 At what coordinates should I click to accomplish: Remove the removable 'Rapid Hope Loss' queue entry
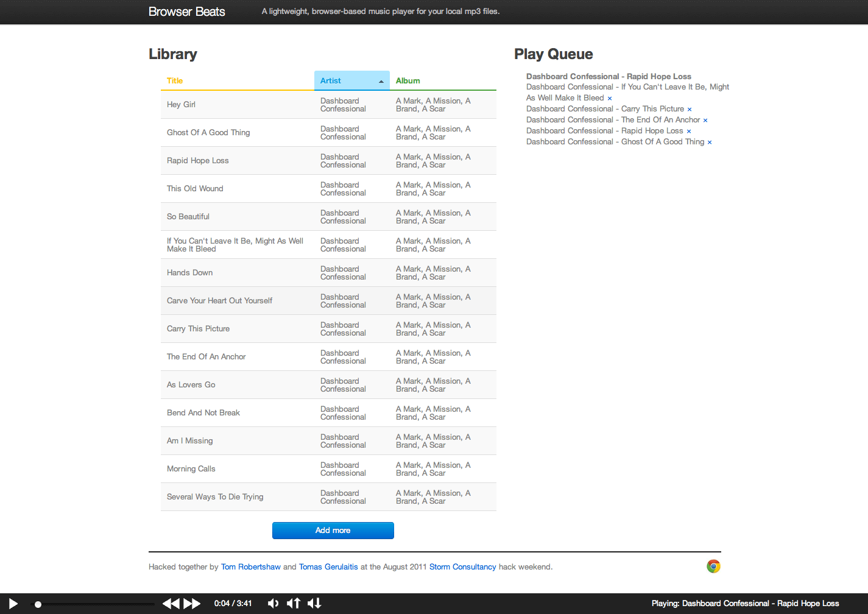pos(689,132)
